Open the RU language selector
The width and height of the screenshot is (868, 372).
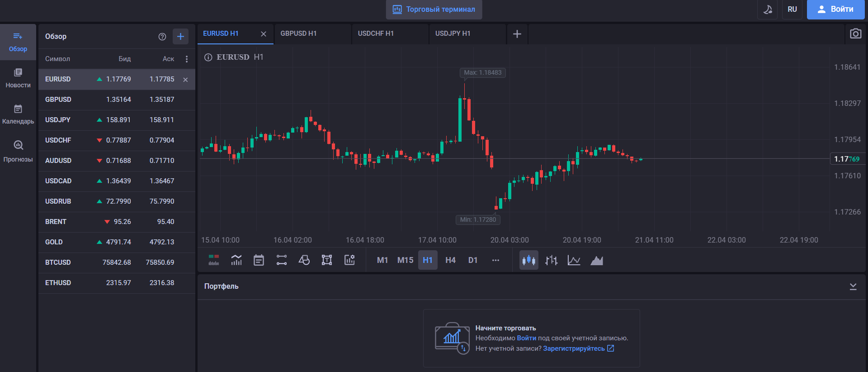[792, 10]
